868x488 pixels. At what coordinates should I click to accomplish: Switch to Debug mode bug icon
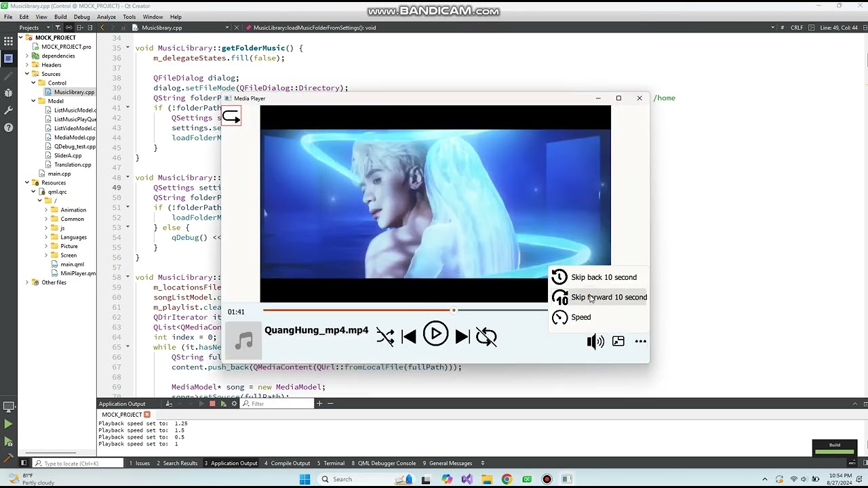[8, 92]
